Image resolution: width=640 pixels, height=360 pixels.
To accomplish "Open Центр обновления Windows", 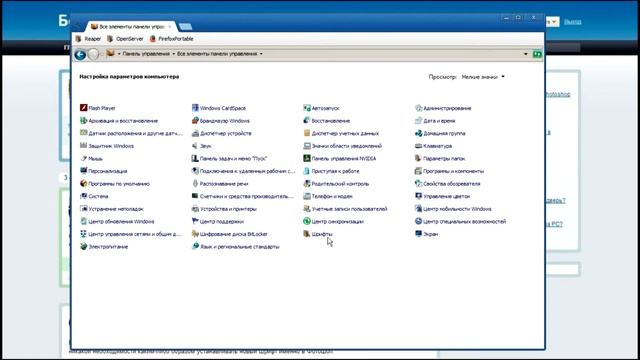I will tap(117, 222).
